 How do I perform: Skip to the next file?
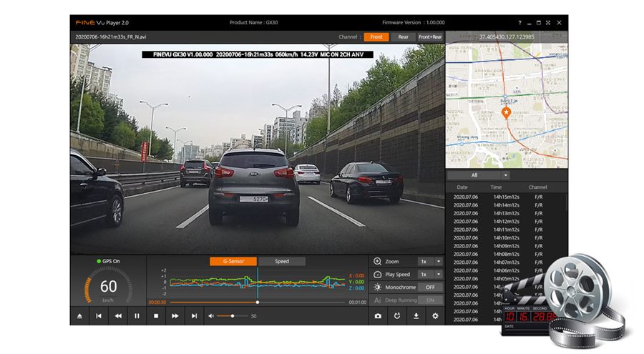(194, 316)
